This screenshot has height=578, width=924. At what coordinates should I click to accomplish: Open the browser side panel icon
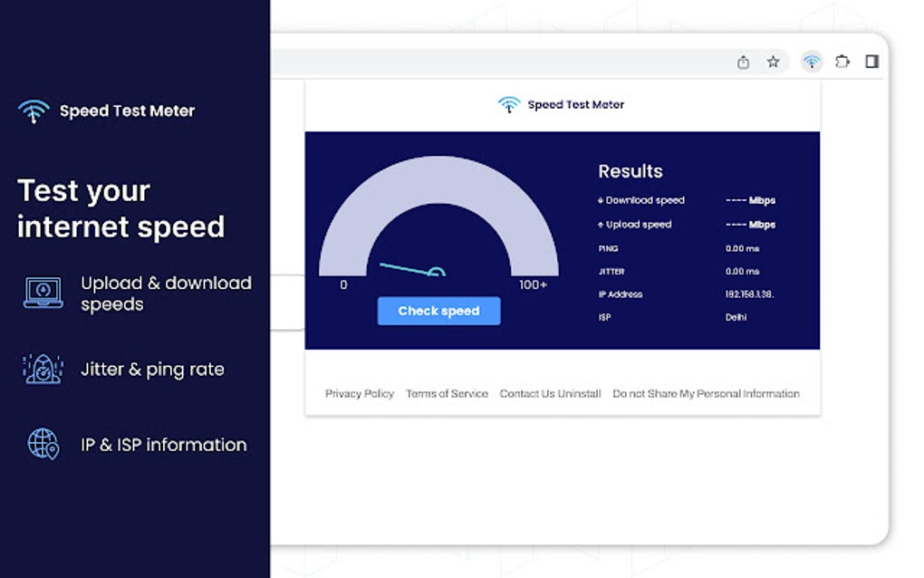click(871, 62)
